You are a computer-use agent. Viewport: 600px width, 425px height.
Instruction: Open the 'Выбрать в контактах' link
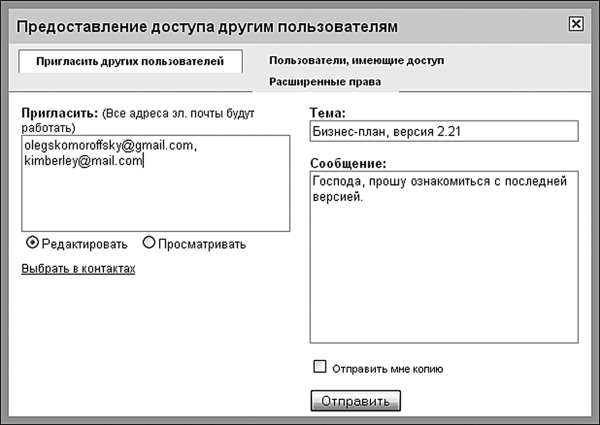coord(78,269)
